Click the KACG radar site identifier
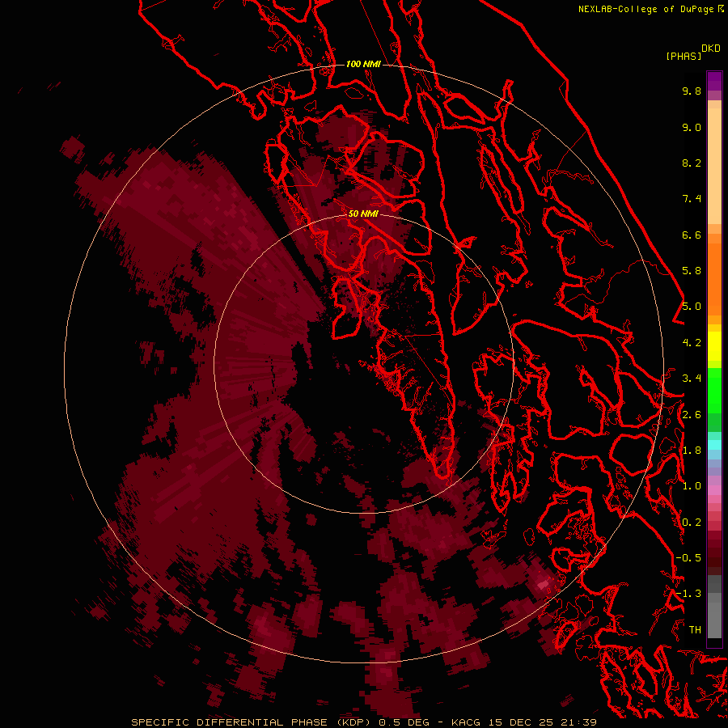Screen dimensions: 728x728 (467, 722)
